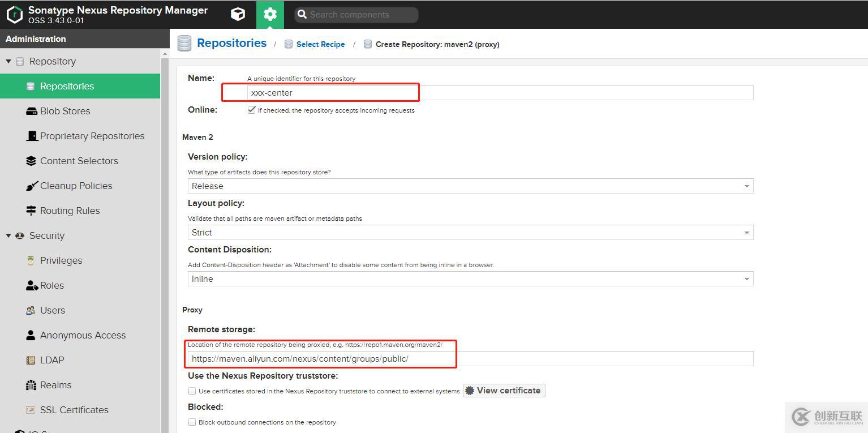Click the Blob Stores drive icon
Screen dimensions: 868x433
coord(31,111)
